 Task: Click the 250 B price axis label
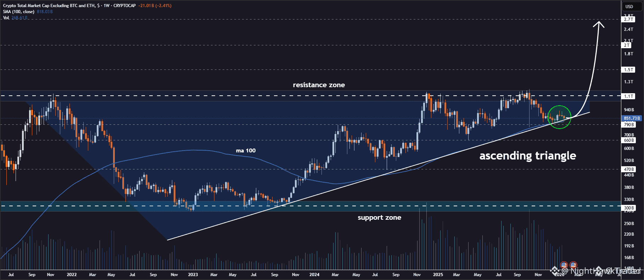point(629,224)
